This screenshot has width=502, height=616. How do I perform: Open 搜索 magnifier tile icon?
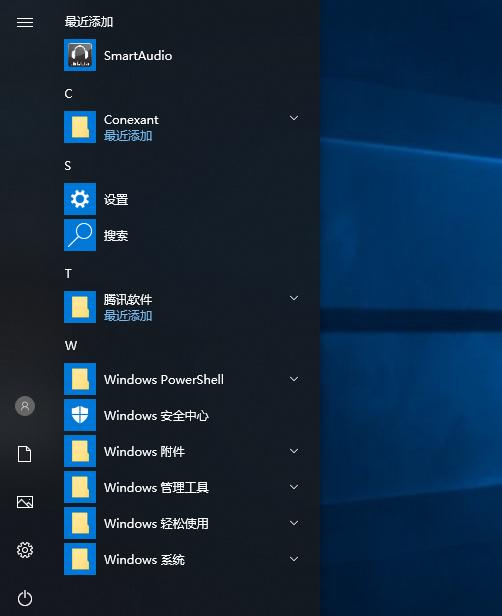click(80, 235)
